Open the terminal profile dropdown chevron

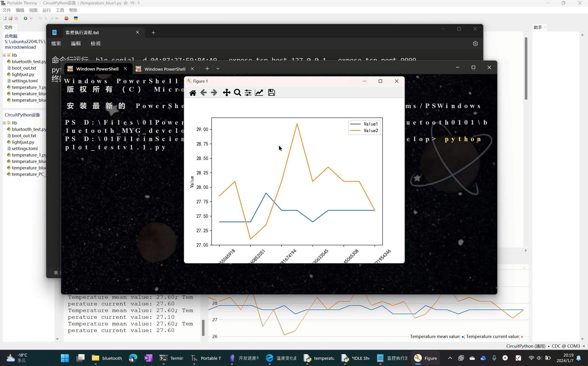point(218,69)
